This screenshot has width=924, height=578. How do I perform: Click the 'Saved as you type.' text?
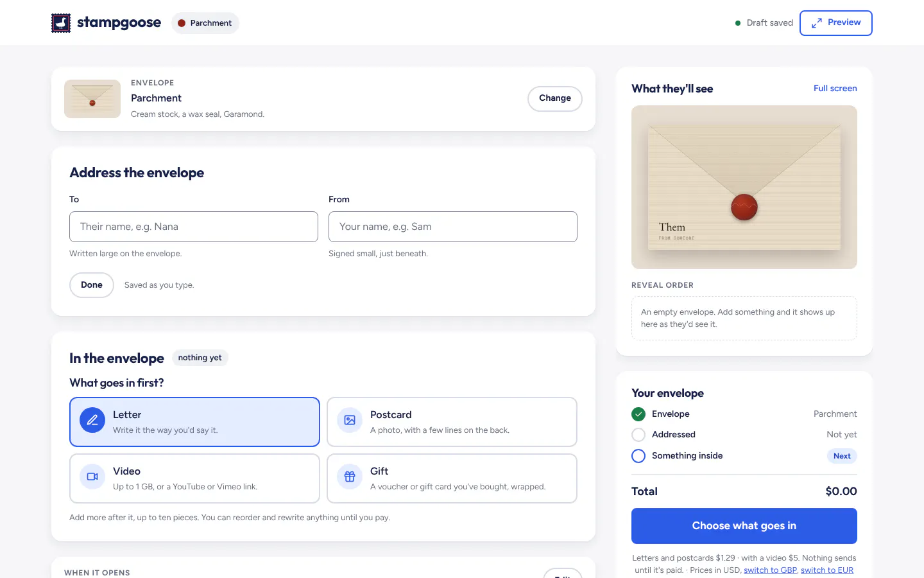159,285
